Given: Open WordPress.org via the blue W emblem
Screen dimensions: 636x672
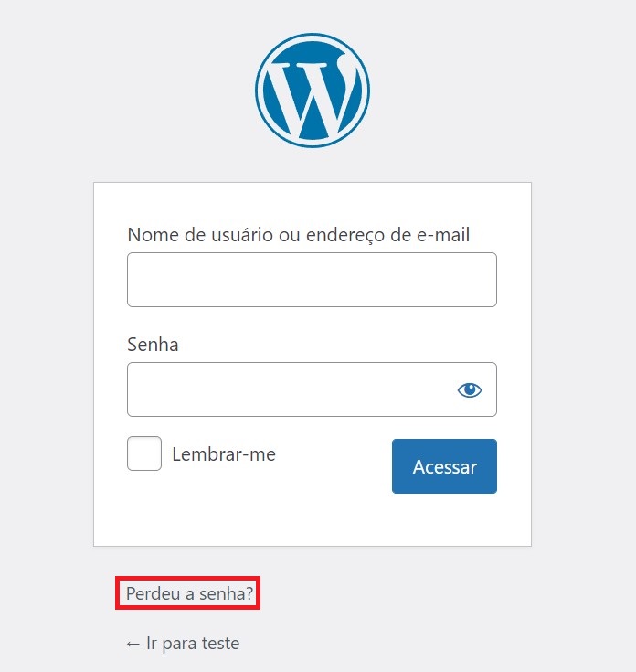Looking at the screenshot, I should pyautogui.click(x=313, y=91).
